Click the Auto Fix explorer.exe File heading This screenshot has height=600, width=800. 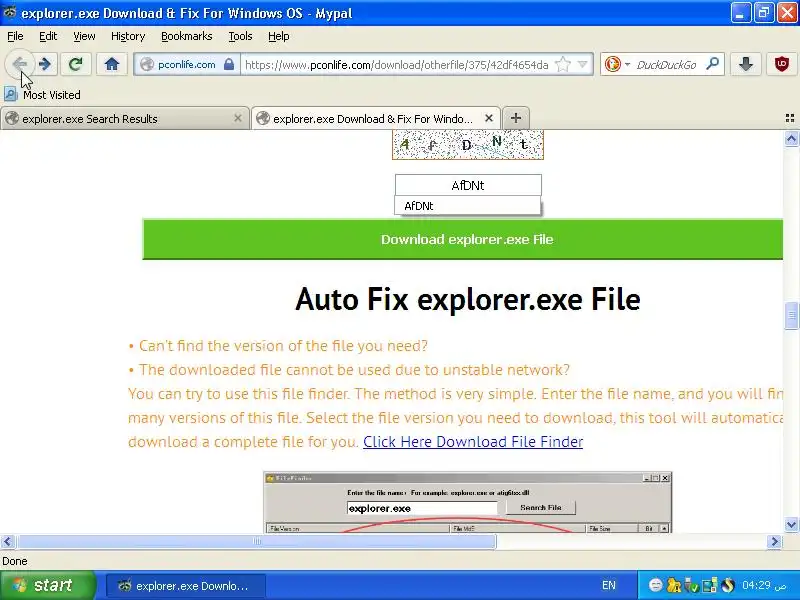pyautogui.click(x=467, y=299)
